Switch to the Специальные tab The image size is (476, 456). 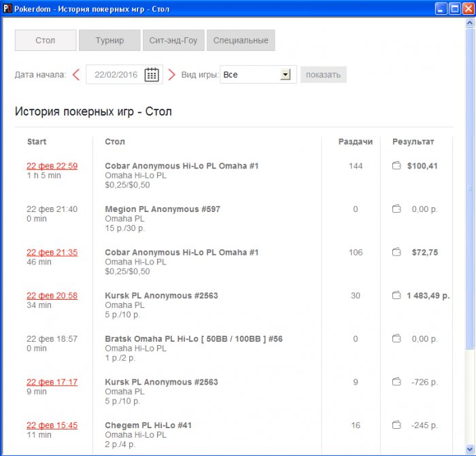241,40
